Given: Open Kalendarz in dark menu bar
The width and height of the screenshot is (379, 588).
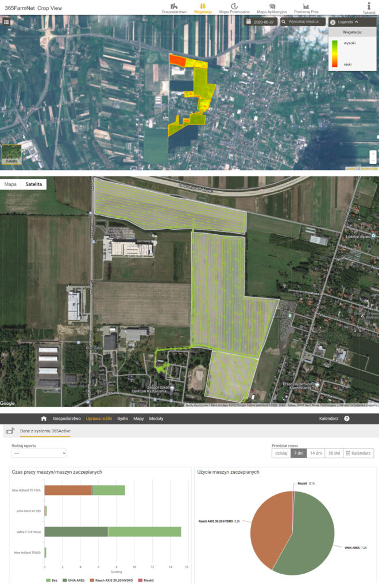Looking at the screenshot, I should point(329,419).
